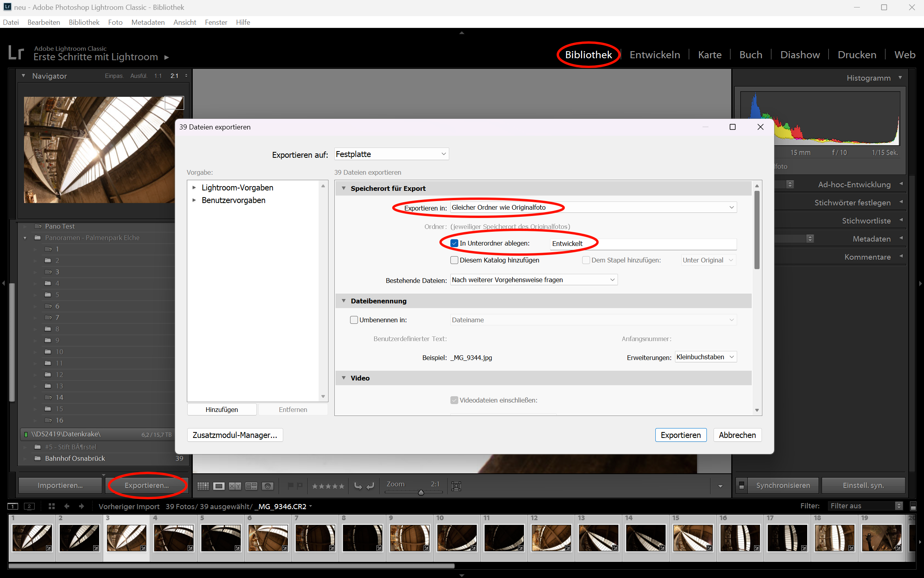Rotate photo clockwise arrow

370,486
